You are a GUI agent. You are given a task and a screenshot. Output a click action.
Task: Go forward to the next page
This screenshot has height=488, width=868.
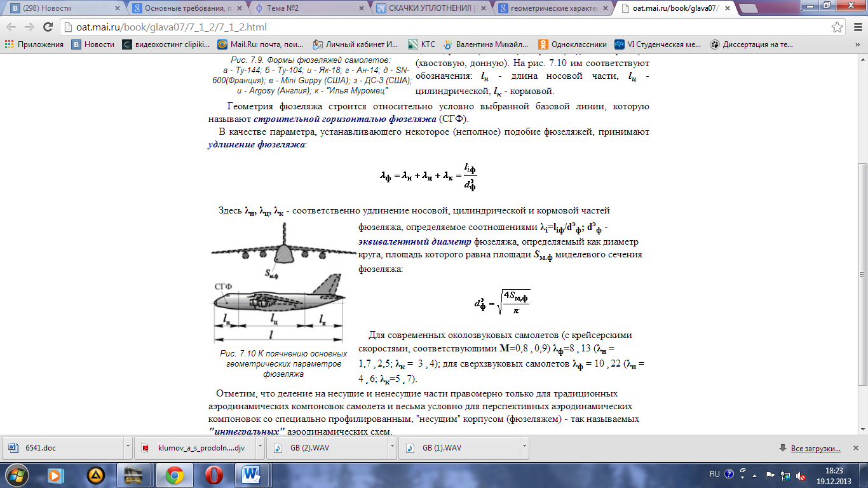tap(29, 27)
